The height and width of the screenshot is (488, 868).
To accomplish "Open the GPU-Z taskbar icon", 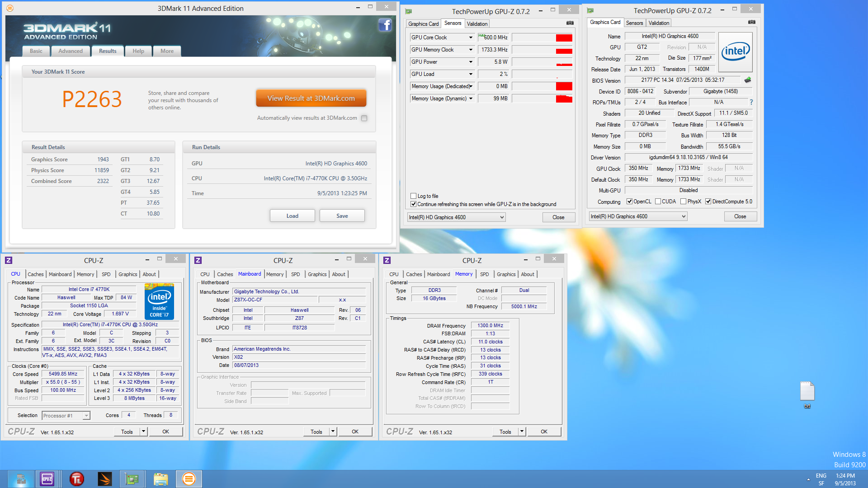I will (x=132, y=479).
